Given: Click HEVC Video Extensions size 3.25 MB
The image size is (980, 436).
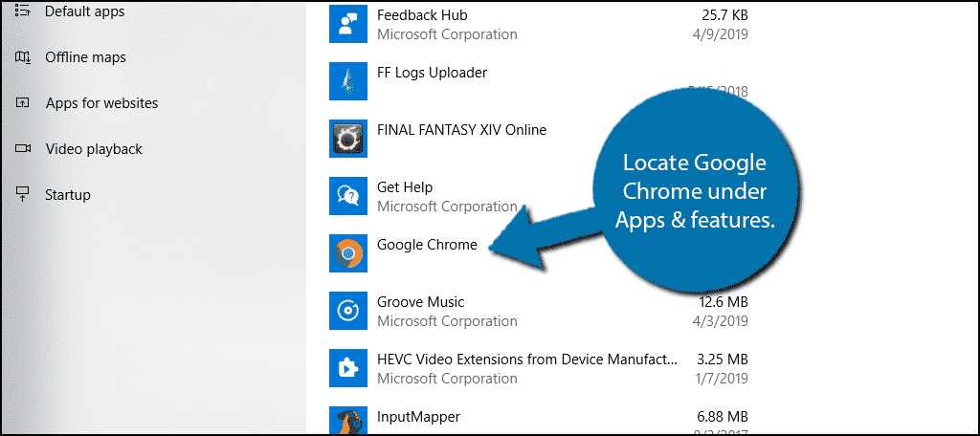Looking at the screenshot, I should pyautogui.click(x=723, y=360).
